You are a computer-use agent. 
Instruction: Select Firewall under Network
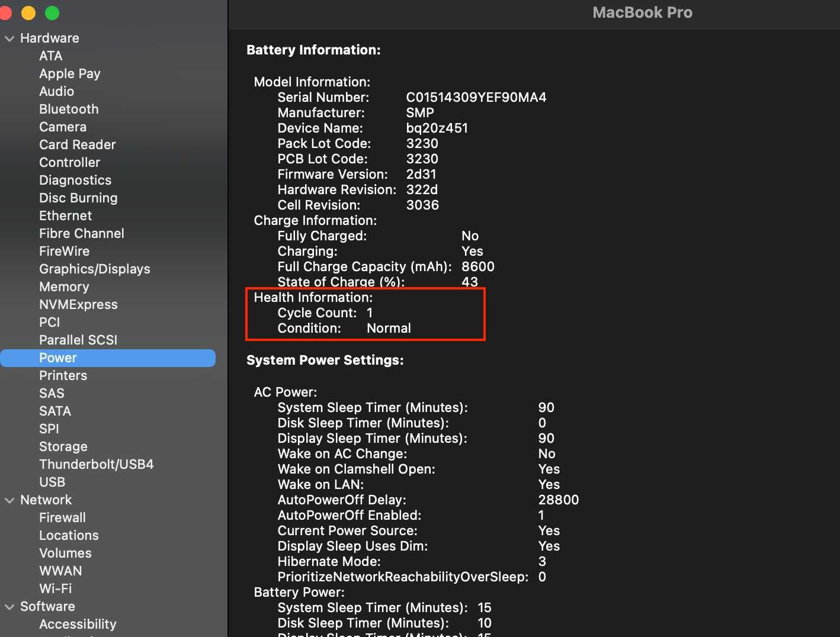pyautogui.click(x=63, y=517)
